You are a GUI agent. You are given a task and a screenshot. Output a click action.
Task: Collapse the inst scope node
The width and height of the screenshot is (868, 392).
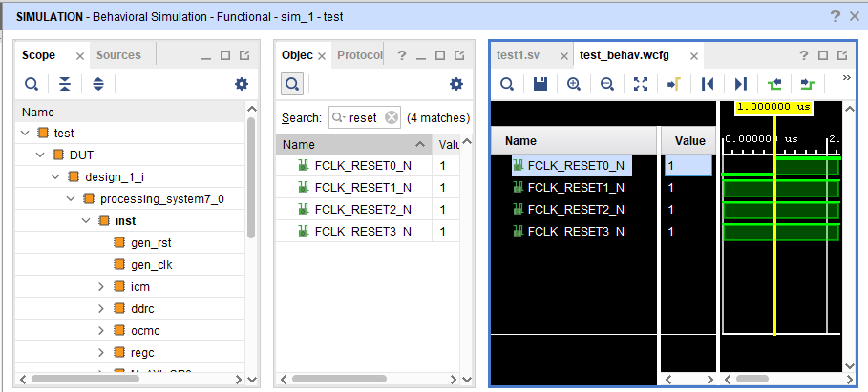point(86,221)
